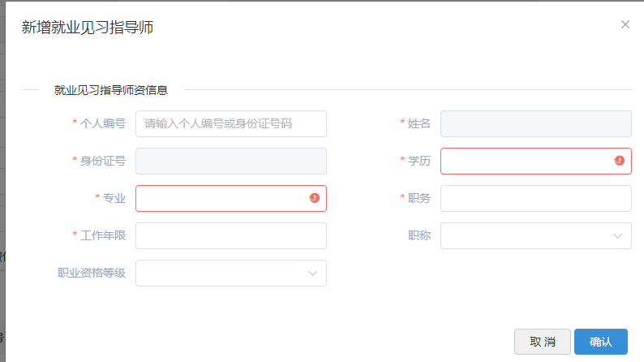The width and height of the screenshot is (644, 362).
Task: Click the 职业资格等级 label text
Action: pyautogui.click(x=91, y=273)
